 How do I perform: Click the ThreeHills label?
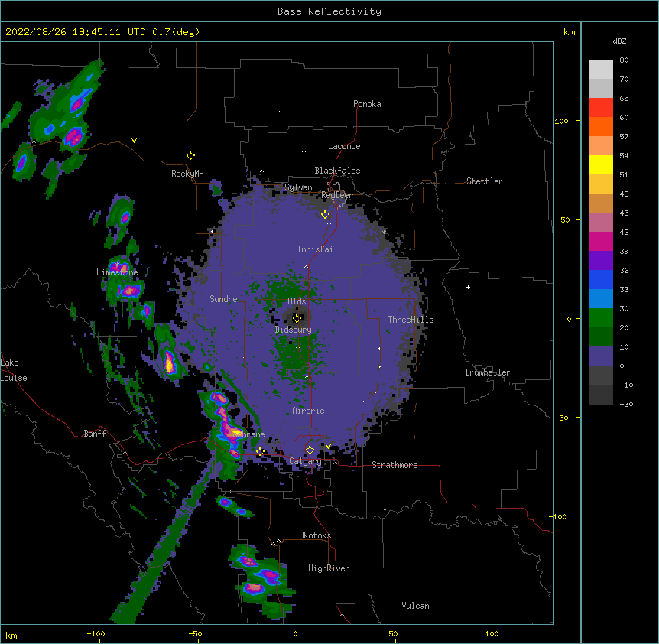click(411, 320)
